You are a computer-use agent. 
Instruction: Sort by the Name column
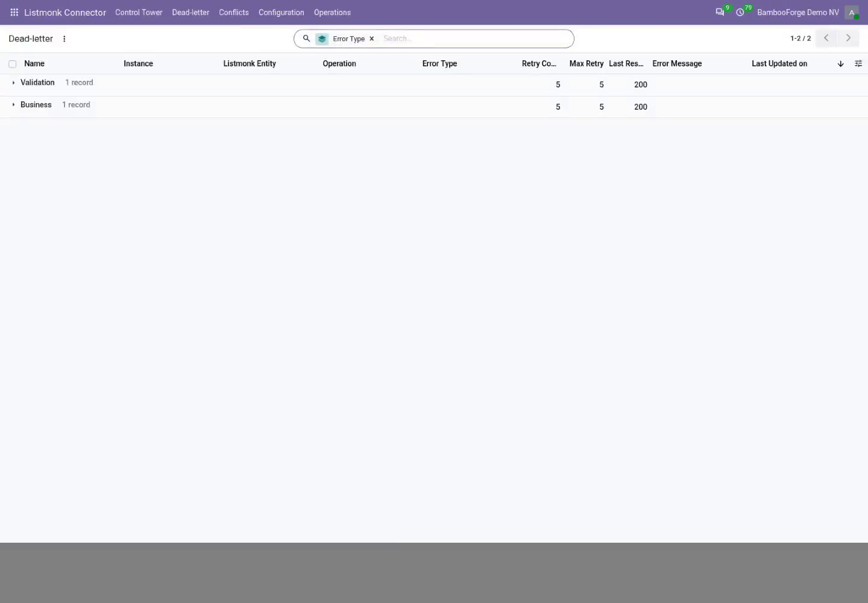coord(34,63)
